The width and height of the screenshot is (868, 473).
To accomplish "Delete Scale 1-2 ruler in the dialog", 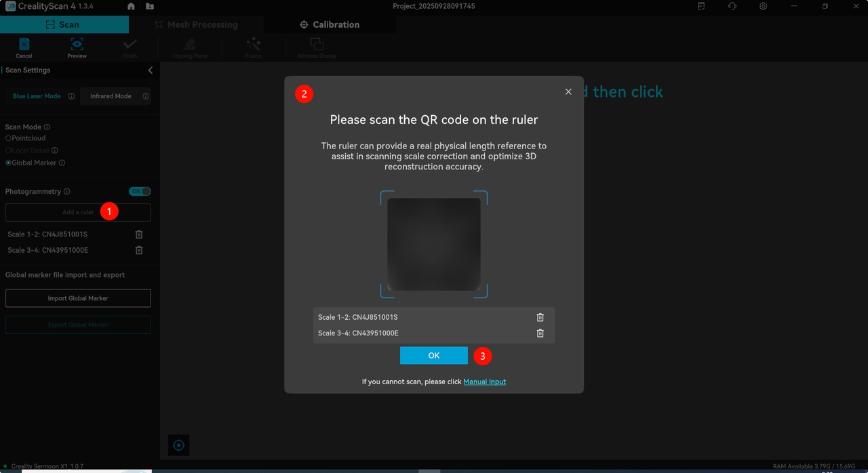I will point(540,317).
